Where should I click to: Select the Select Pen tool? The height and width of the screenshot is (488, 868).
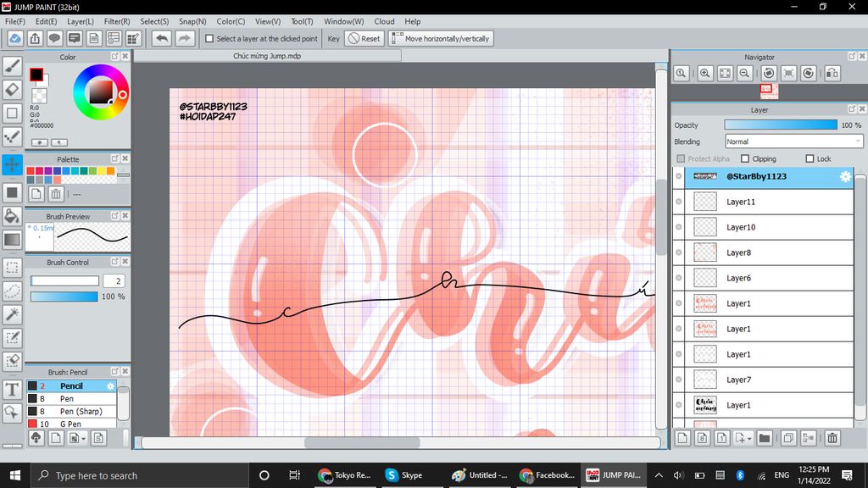(x=12, y=337)
